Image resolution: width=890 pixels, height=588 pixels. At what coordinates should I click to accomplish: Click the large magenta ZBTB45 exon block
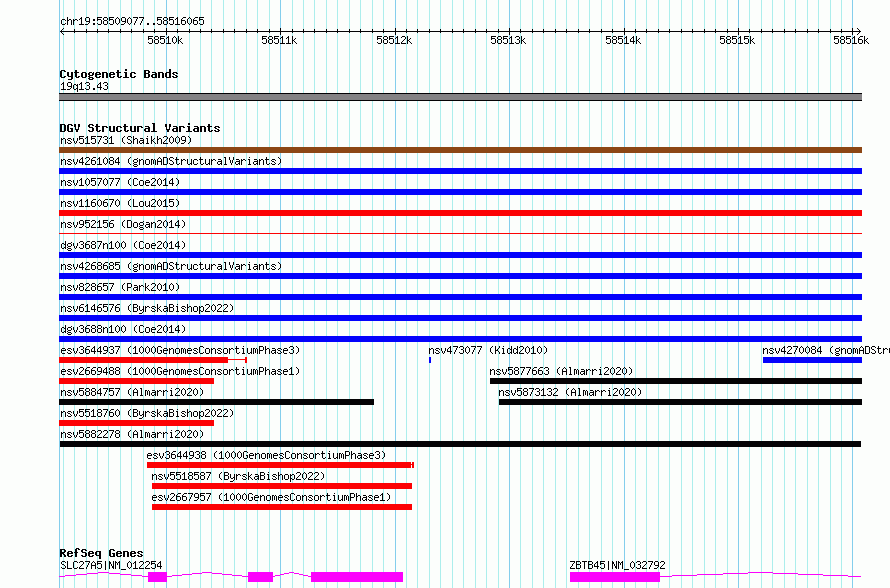[x=615, y=577]
